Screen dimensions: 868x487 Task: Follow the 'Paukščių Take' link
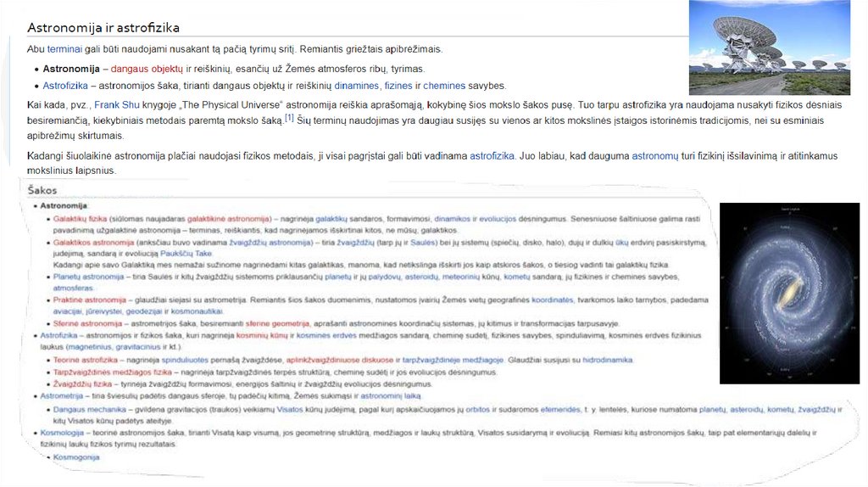click(x=186, y=253)
